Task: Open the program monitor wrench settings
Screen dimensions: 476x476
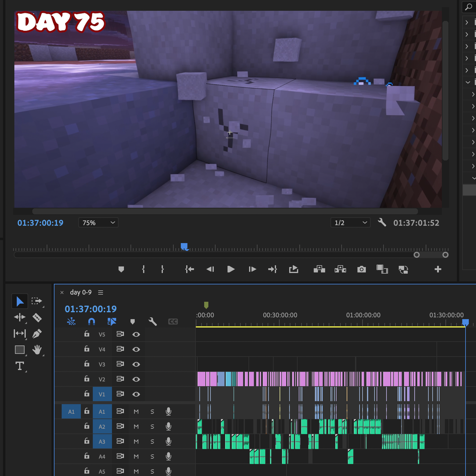Action: click(382, 222)
